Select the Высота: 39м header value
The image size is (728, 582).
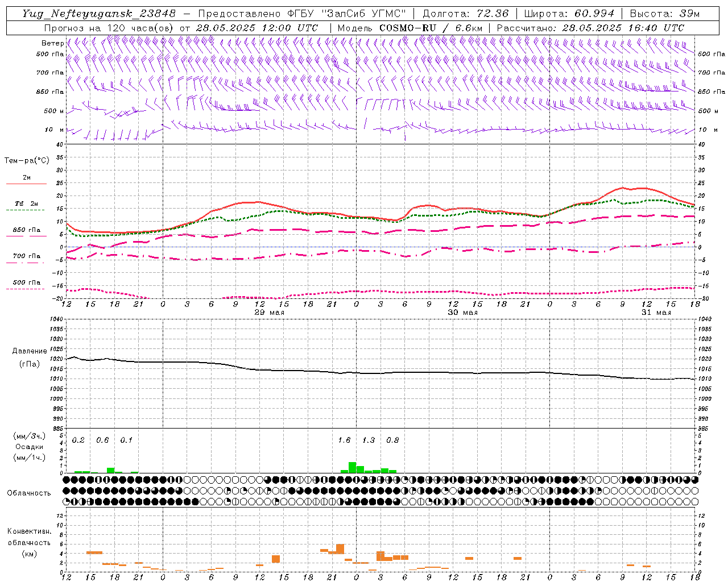(665, 14)
